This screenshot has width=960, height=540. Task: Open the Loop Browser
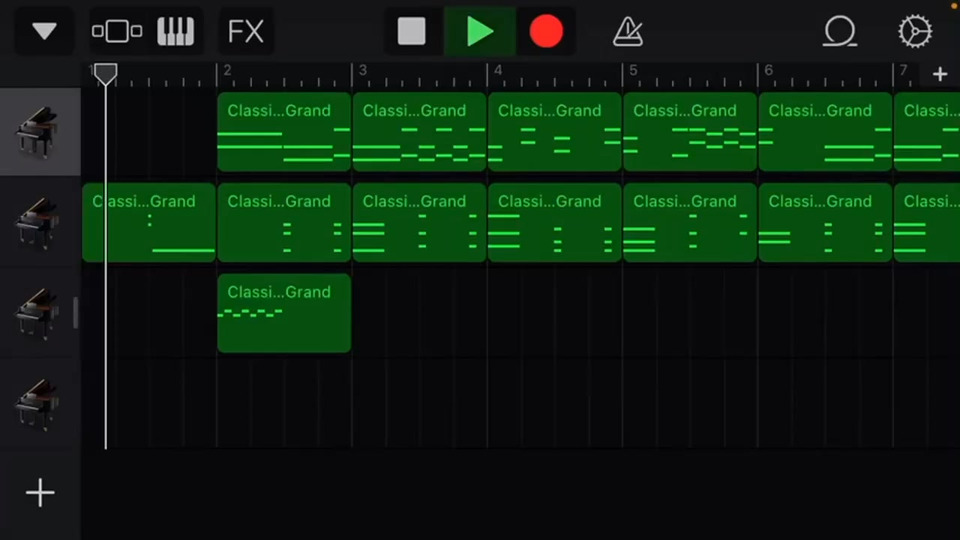click(x=839, y=31)
